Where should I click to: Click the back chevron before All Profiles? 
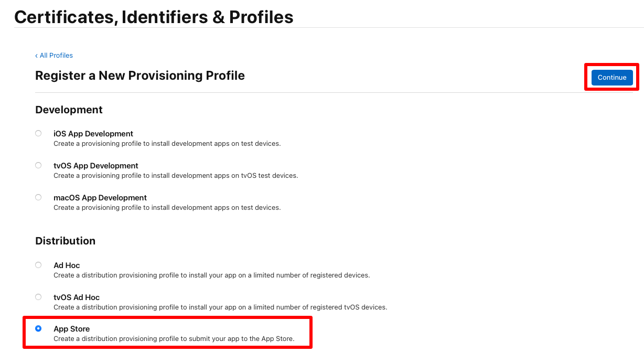tap(36, 55)
